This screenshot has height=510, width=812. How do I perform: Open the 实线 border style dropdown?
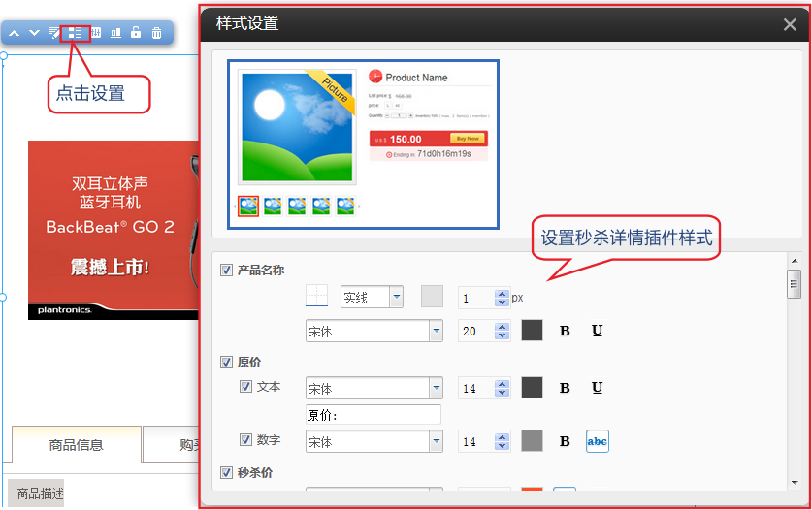point(396,298)
